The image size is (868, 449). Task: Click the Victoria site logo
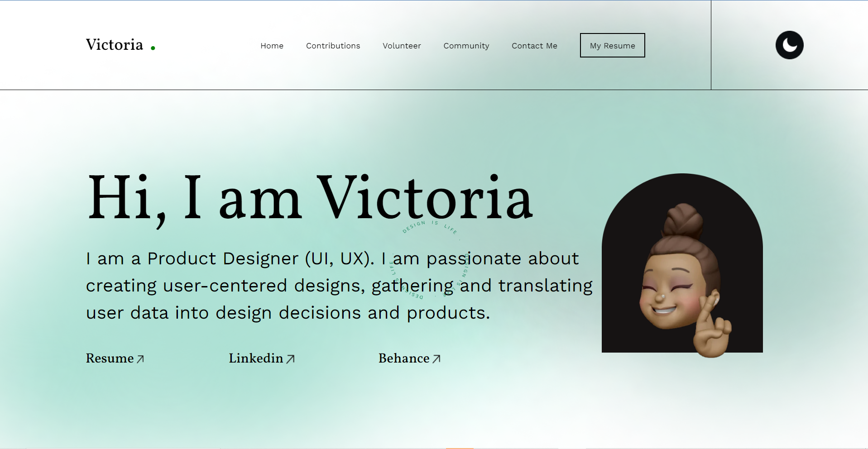pos(114,44)
